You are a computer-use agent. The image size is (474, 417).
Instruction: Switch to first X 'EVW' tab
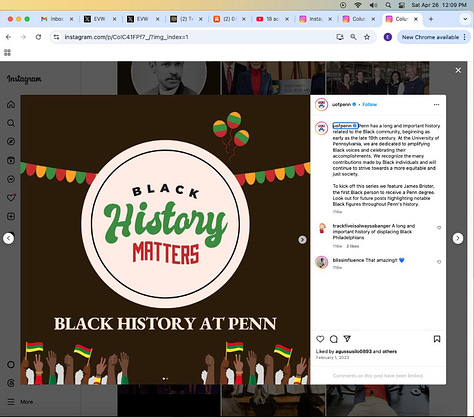point(100,19)
